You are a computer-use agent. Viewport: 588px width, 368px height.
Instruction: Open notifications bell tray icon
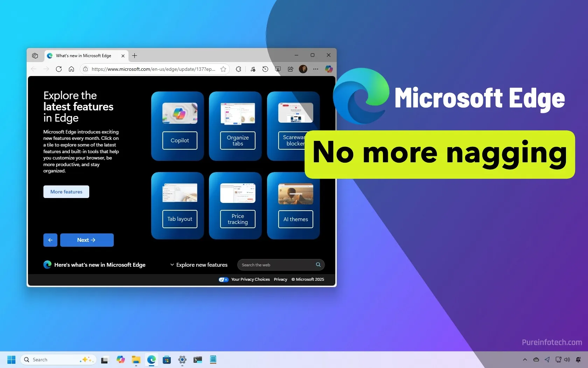coord(578,360)
